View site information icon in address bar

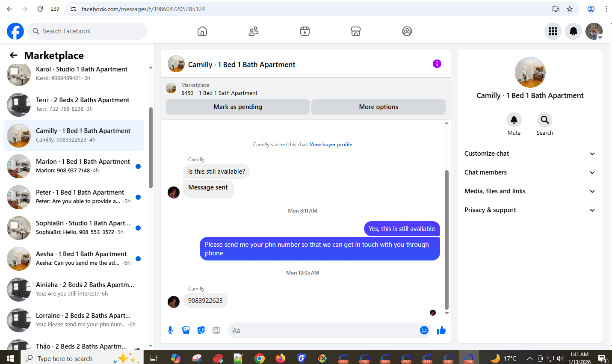point(73,9)
